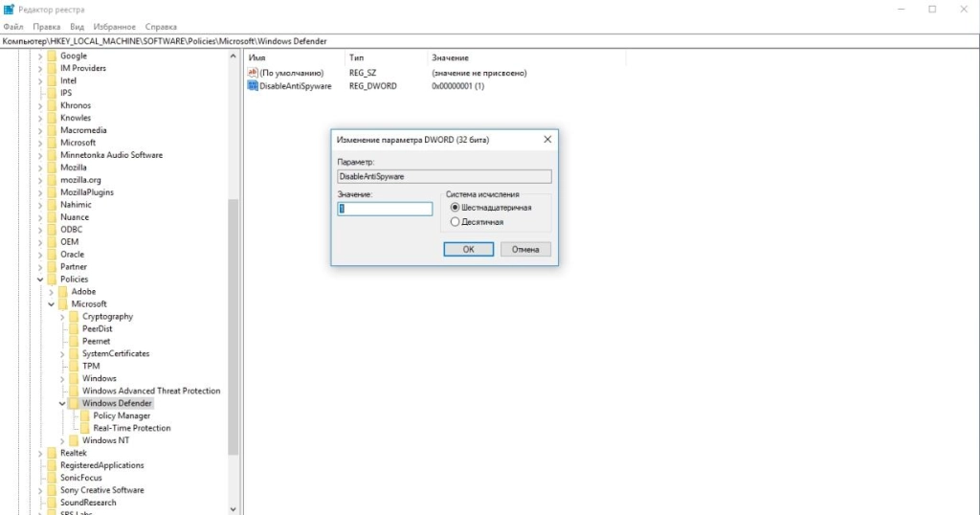The image size is (980, 515).
Task: Click the 0x00000001 (1) value cell
Action: coord(458,86)
